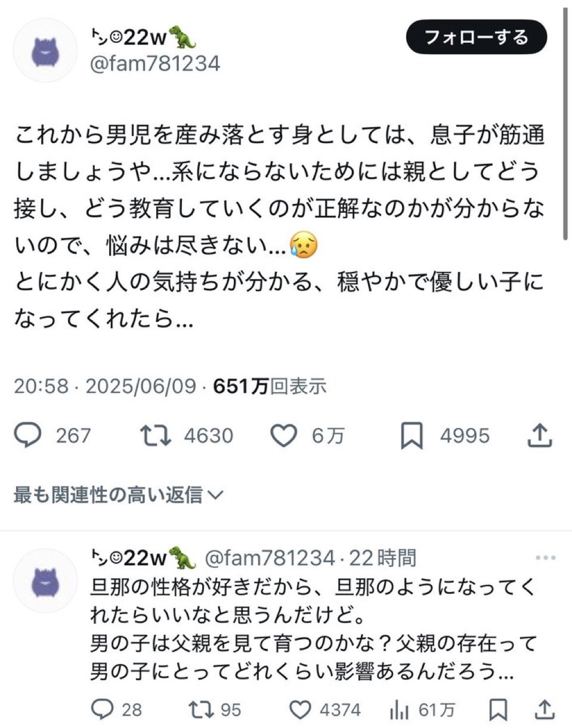The width and height of the screenshot is (572, 728).
Task: Open the reply author's avatar
Action: (45, 581)
